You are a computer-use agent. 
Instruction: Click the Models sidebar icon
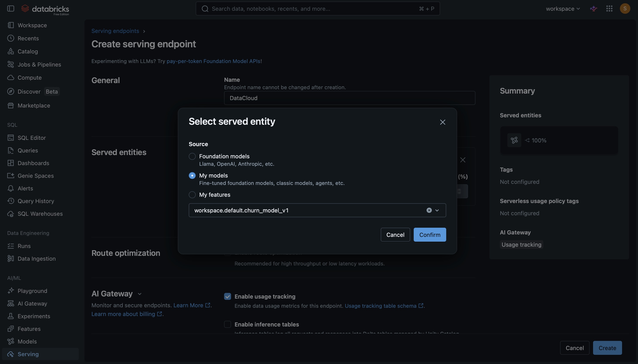coord(10,342)
